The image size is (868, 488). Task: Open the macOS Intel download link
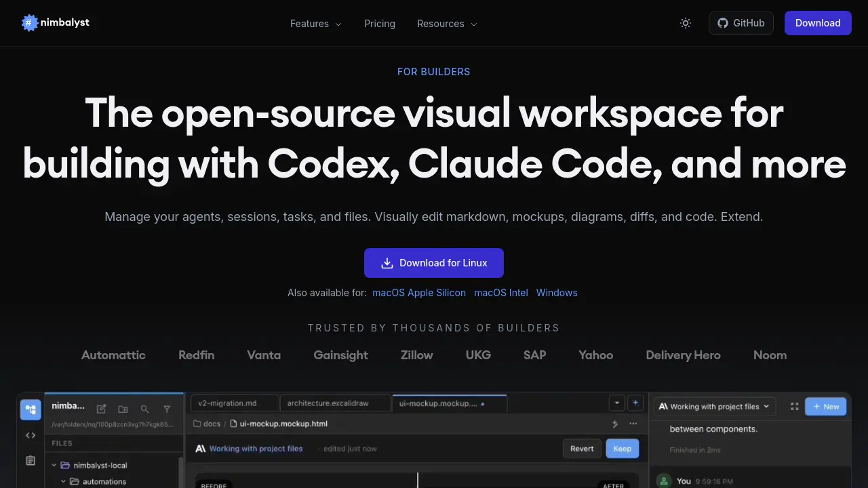point(501,293)
